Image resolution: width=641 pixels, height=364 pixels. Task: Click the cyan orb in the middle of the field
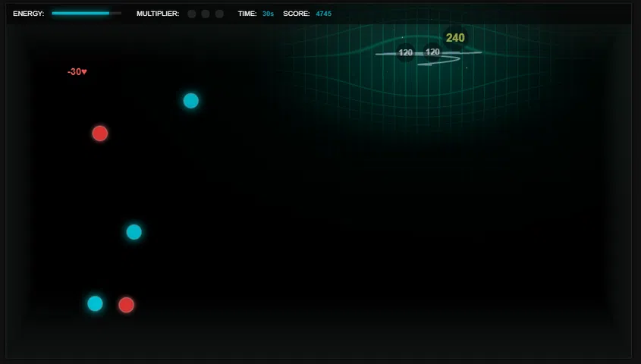tap(134, 232)
